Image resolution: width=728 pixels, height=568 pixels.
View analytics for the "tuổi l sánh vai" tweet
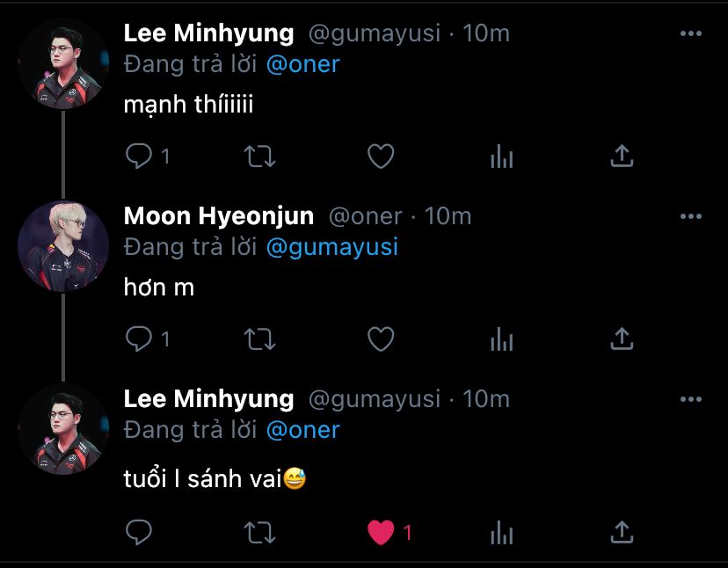tap(501, 532)
